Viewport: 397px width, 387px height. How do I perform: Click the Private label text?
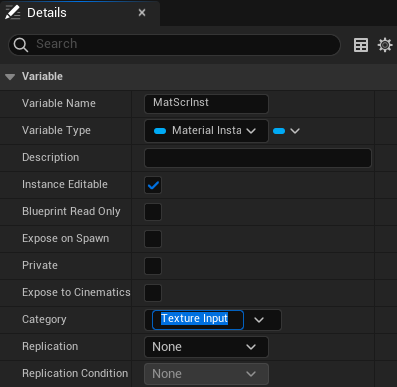point(40,265)
